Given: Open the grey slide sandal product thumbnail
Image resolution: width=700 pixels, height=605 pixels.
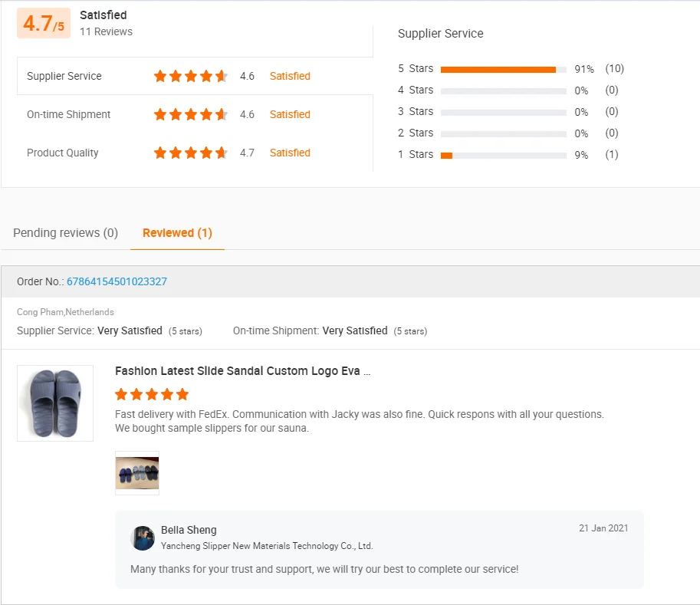Looking at the screenshot, I should tap(55, 403).
